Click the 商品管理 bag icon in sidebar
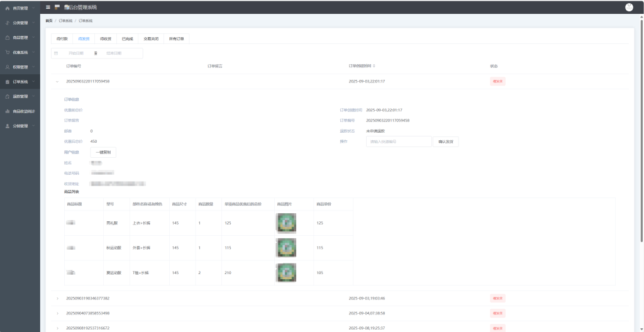 [8, 37]
